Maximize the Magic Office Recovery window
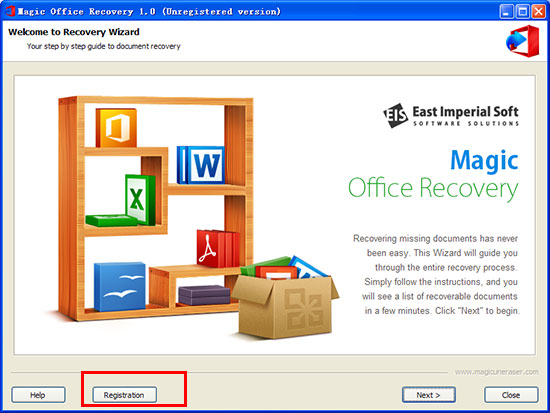 pyautogui.click(x=522, y=12)
